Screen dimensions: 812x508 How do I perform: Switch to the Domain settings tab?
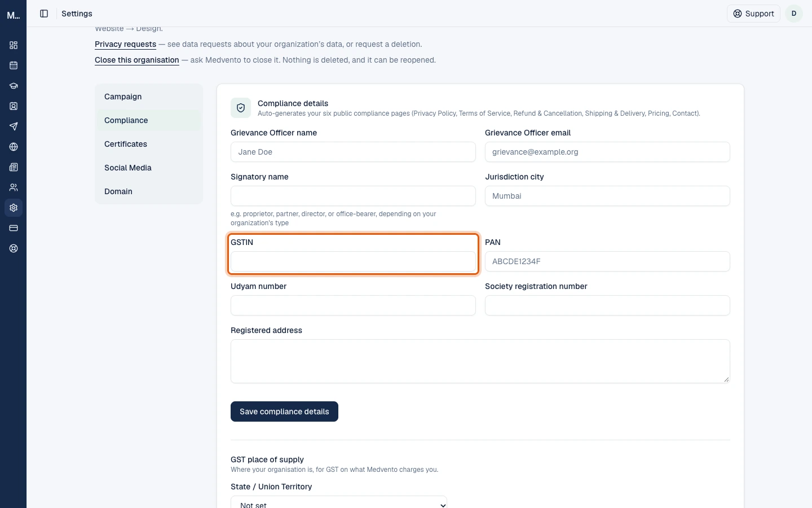[x=149, y=191]
